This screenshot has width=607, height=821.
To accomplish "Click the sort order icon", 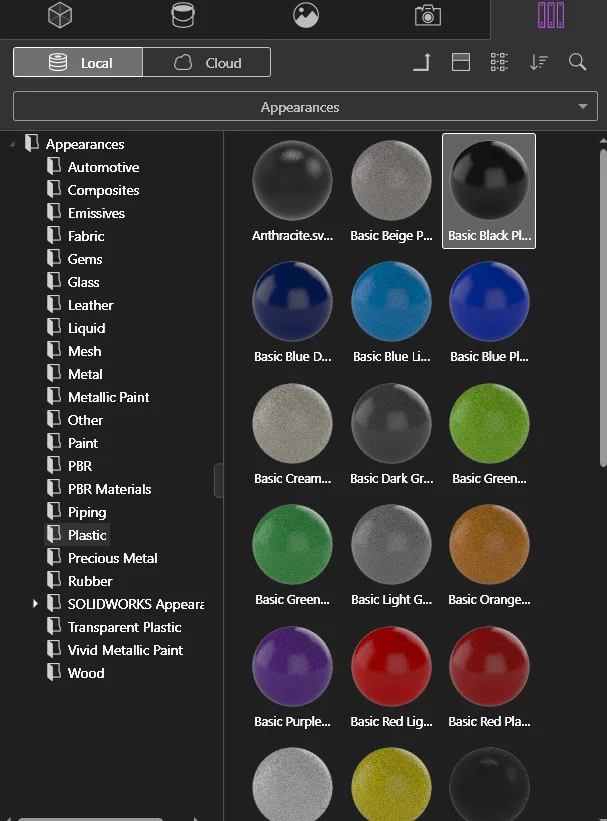I will point(539,62).
